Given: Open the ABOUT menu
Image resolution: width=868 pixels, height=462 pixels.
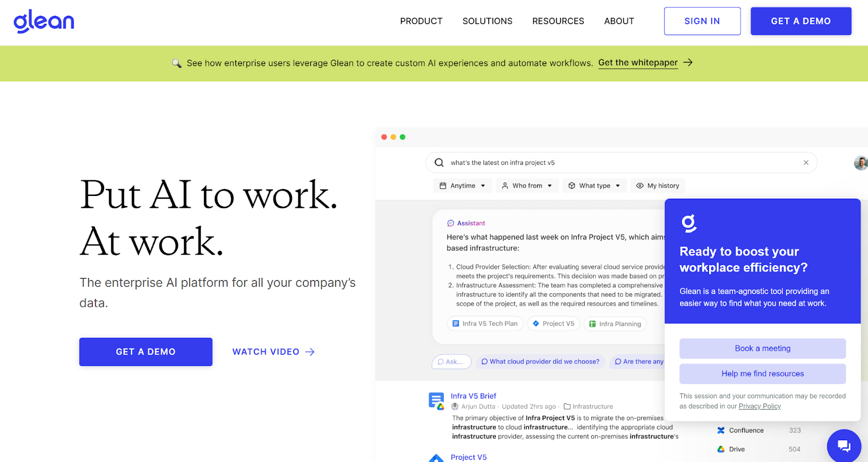Looking at the screenshot, I should (x=619, y=21).
